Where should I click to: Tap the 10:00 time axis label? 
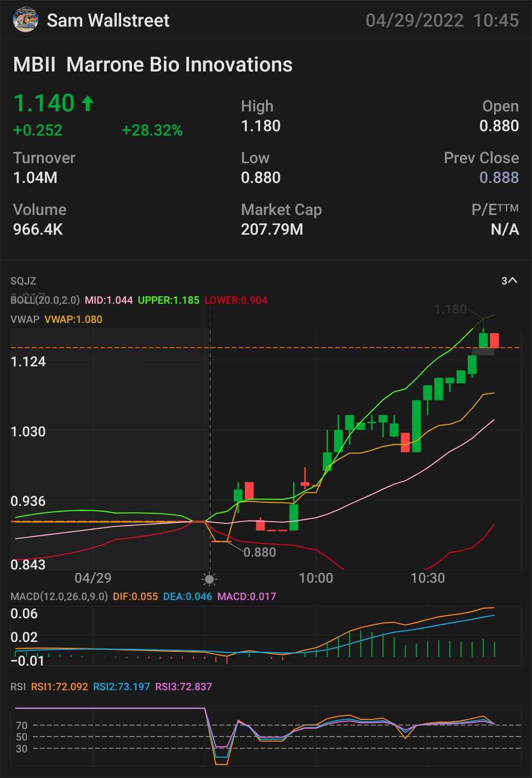(x=316, y=578)
